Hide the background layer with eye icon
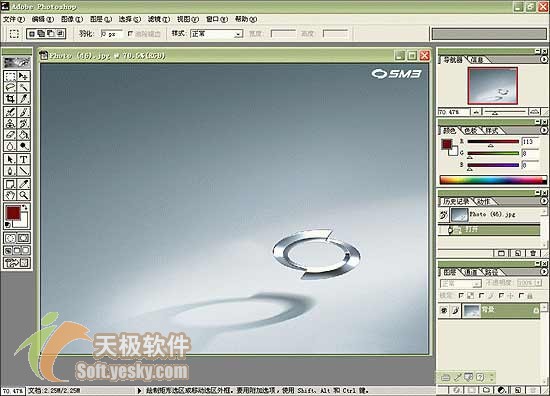Screen dimensions: 550x396 tap(444, 310)
